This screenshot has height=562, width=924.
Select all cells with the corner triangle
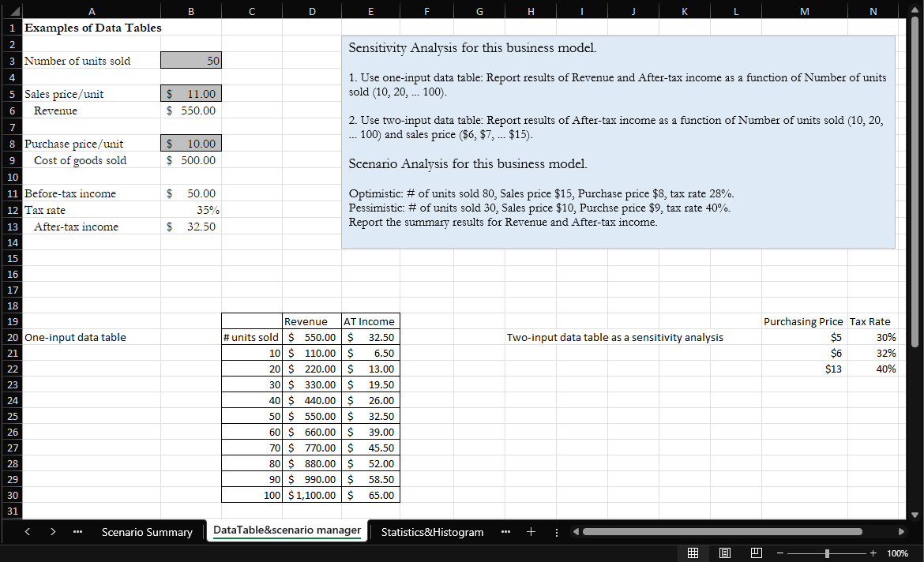coord(13,11)
